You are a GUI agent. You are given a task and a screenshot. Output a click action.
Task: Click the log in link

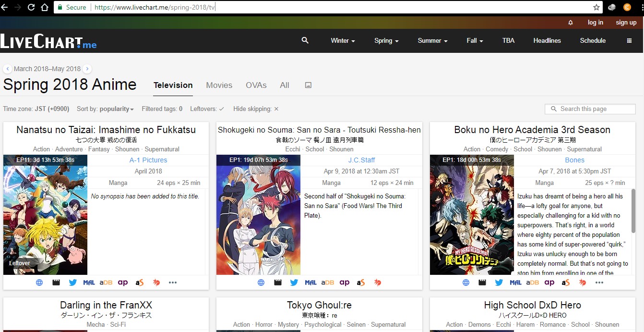coord(596,23)
